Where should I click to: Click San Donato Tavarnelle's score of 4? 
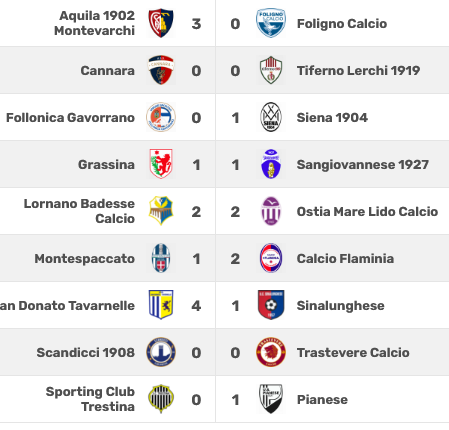pyautogui.click(x=196, y=306)
